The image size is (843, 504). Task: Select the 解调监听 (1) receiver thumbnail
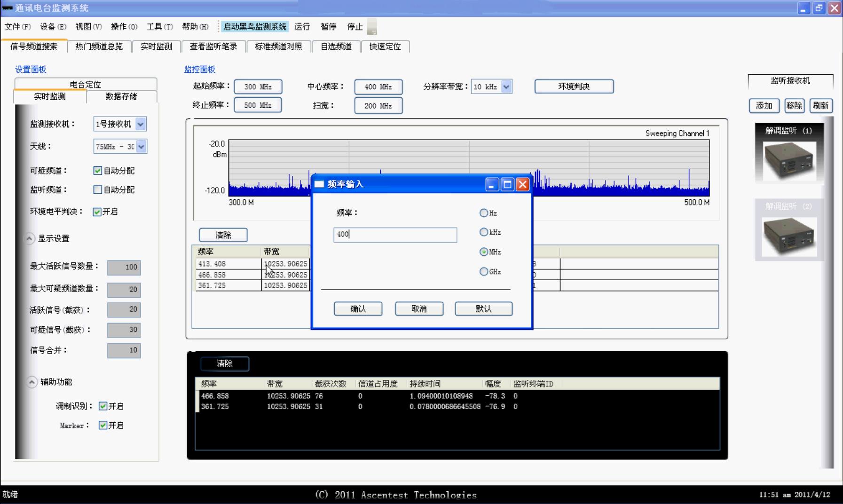click(789, 153)
